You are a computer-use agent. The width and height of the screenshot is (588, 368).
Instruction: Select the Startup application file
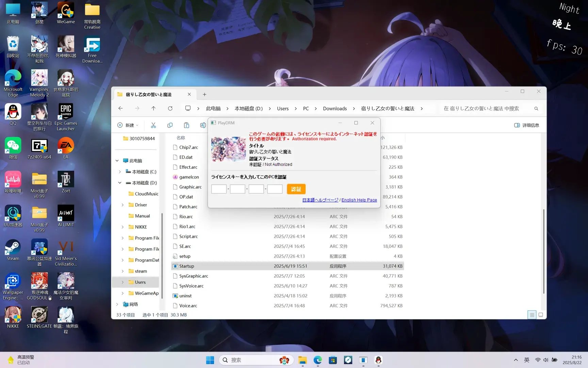(x=287, y=266)
